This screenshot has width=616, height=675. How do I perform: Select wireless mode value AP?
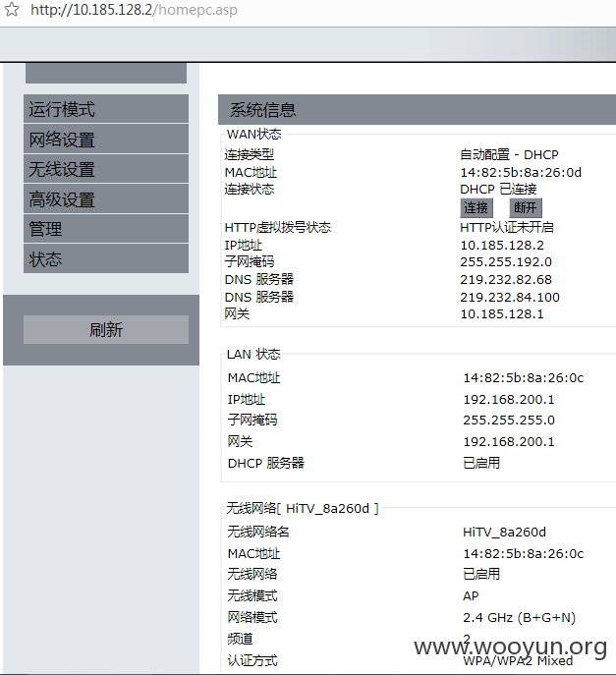pyautogui.click(x=471, y=596)
